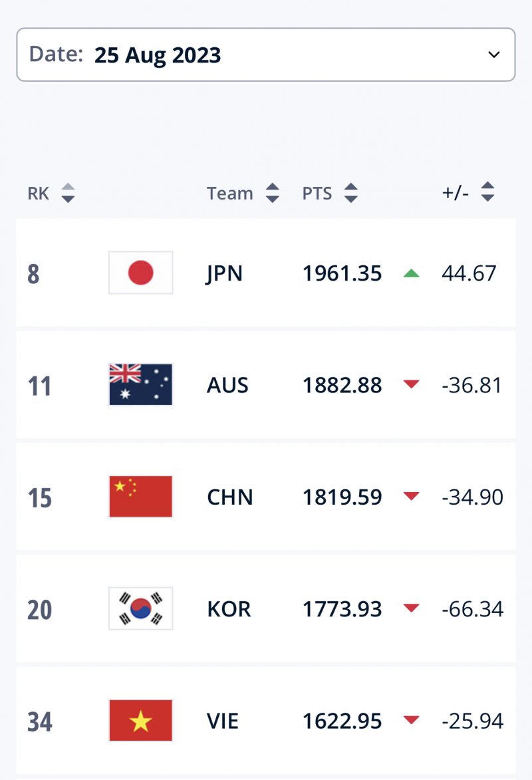
Task: Select the JPN team name
Action: coord(224,273)
